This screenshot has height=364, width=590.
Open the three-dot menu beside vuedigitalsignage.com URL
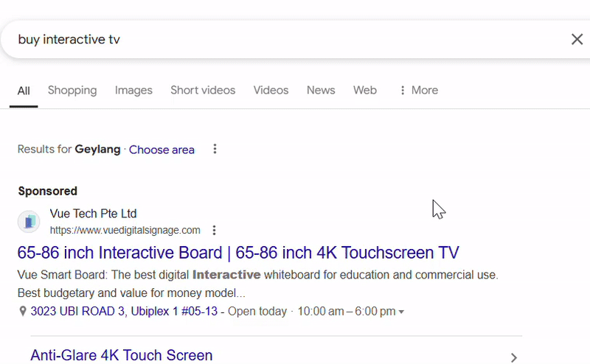click(214, 230)
